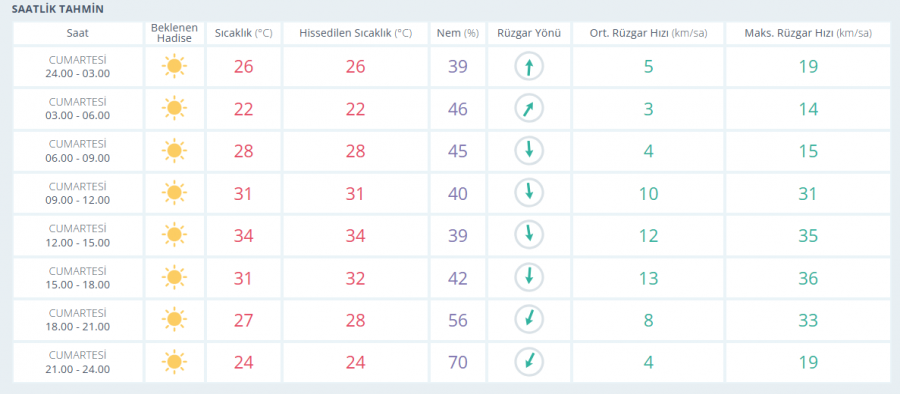Screen dimensions: 900x394
Task: Click the Nem (%) column header
Action: (x=457, y=33)
